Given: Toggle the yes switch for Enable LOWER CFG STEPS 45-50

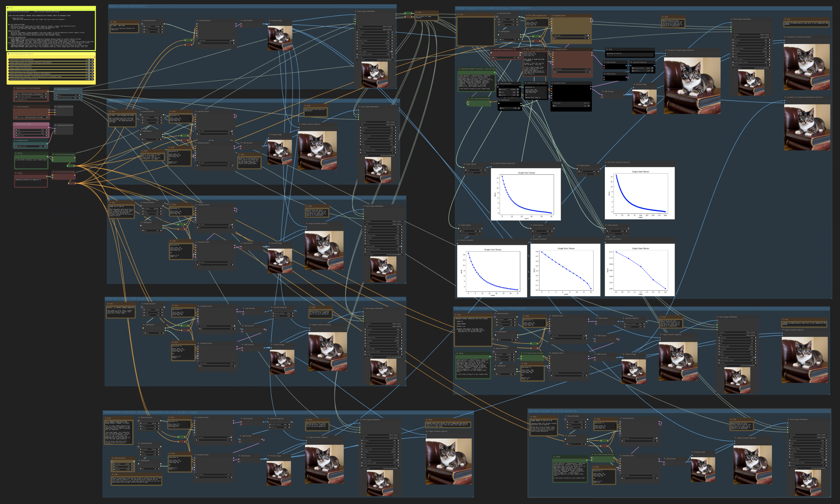Looking at the screenshot, I should (89, 68).
